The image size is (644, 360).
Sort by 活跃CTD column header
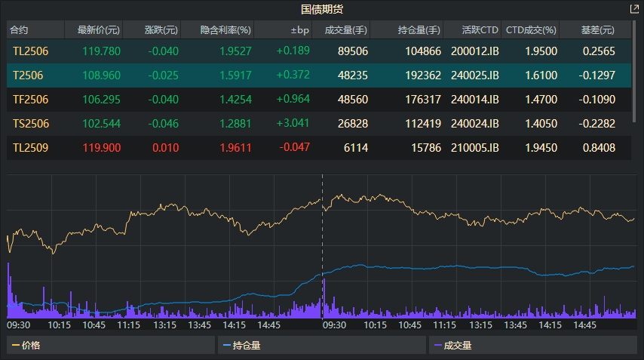pos(472,30)
